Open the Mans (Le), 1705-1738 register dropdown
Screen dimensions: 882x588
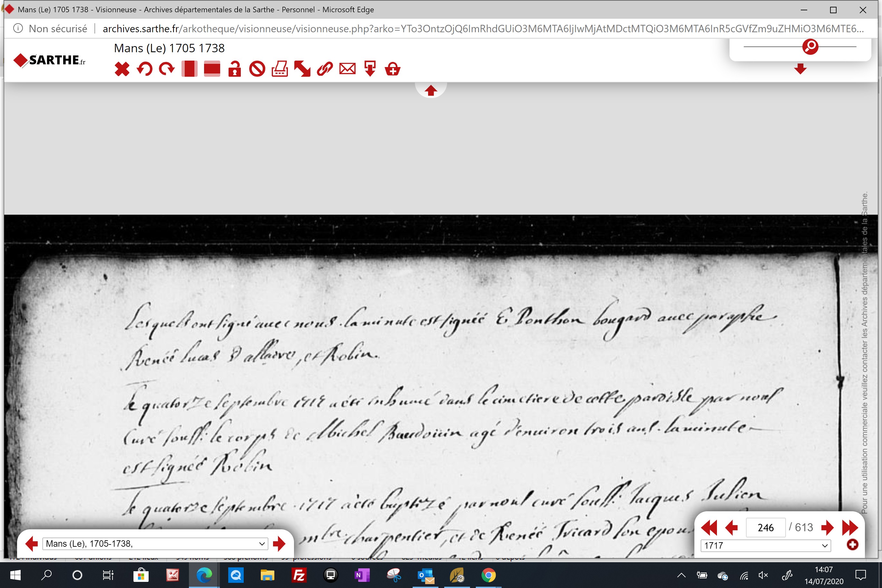pyautogui.click(x=155, y=544)
